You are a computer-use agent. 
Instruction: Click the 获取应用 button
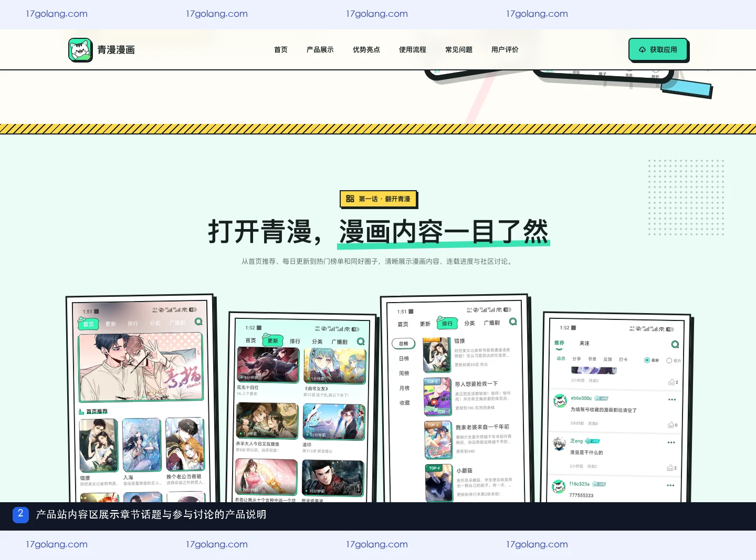[658, 50]
